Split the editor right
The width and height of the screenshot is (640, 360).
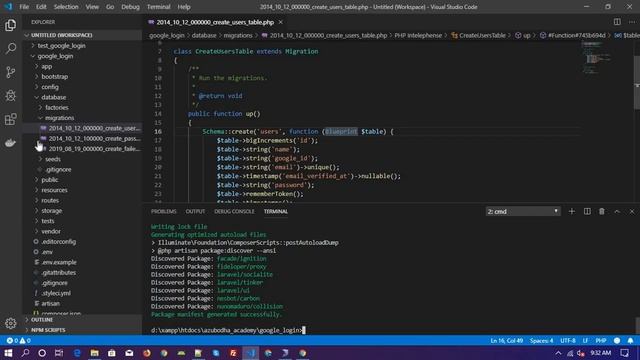coord(617,22)
